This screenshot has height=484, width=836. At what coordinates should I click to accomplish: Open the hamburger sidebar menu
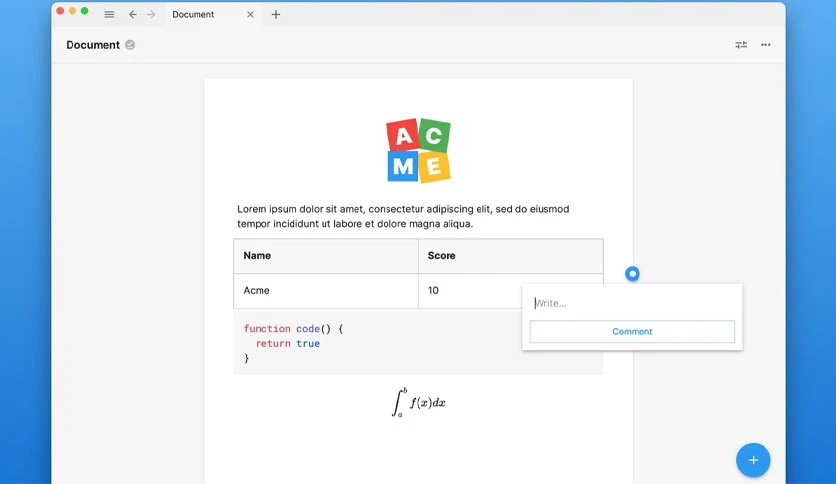coord(109,14)
